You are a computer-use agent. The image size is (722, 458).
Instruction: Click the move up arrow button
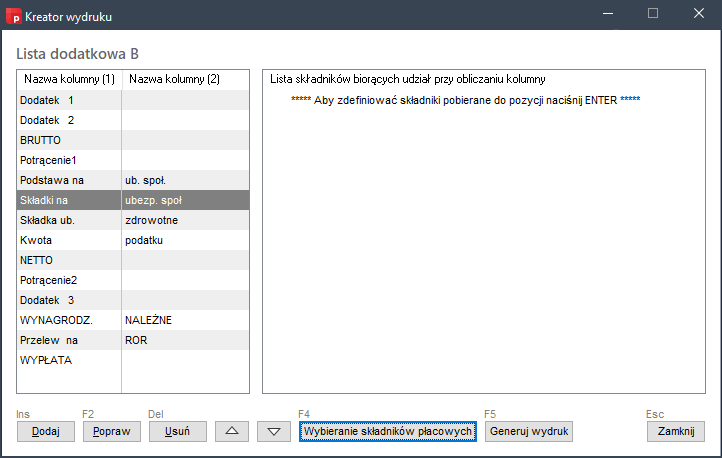click(232, 431)
